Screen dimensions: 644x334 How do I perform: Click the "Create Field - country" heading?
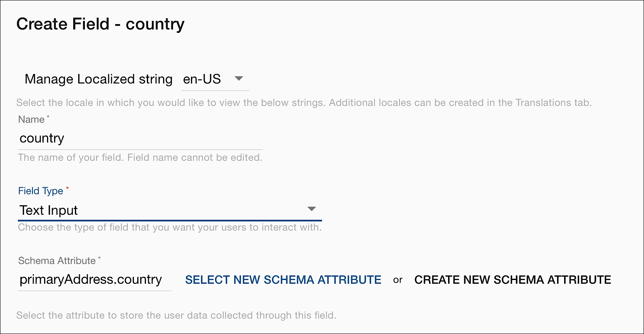coord(100,24)
